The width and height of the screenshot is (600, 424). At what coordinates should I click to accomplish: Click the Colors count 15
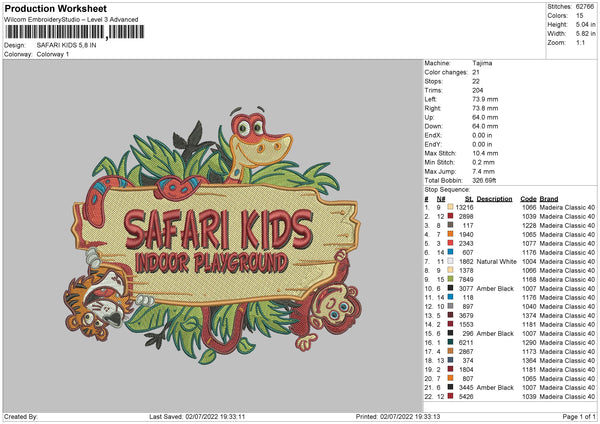tap(580, 16)
